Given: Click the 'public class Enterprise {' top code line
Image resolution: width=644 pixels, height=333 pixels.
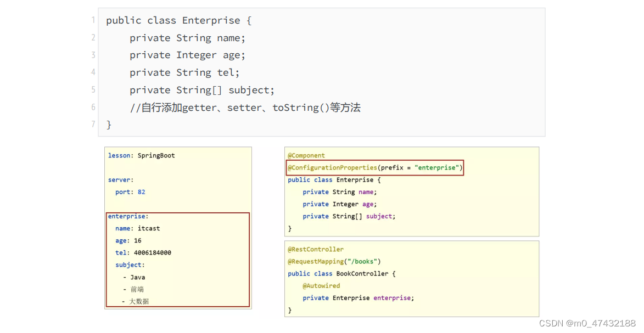Looking at the screenshot, I should coord(178,20).
